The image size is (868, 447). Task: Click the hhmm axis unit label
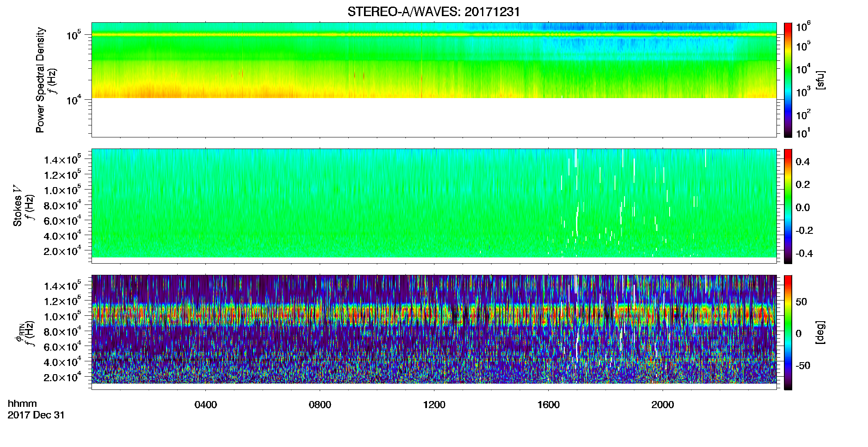click(22, 404)
